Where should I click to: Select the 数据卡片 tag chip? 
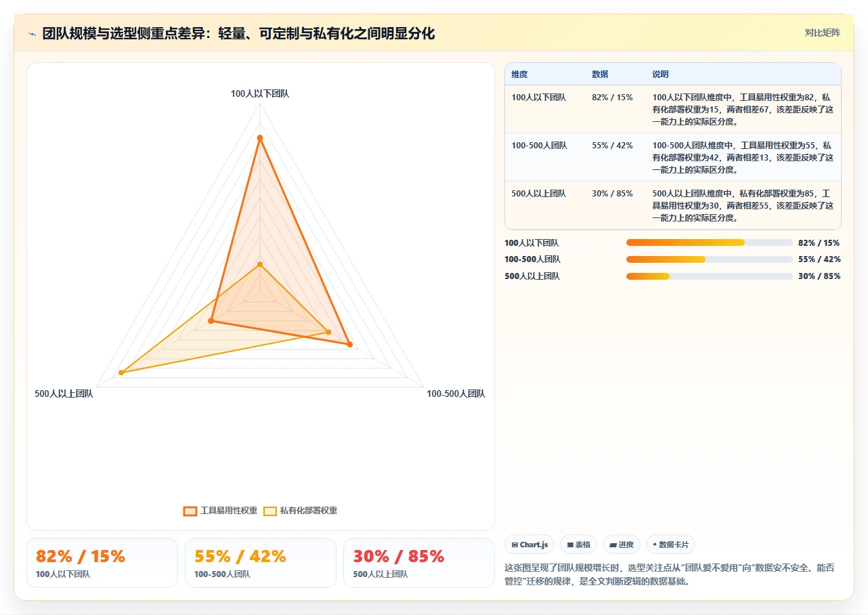(670, 545)
